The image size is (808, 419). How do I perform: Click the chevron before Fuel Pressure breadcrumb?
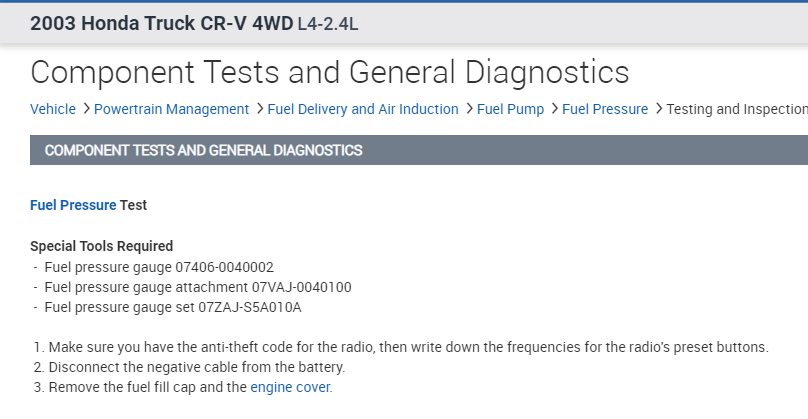tap(554, 109)
